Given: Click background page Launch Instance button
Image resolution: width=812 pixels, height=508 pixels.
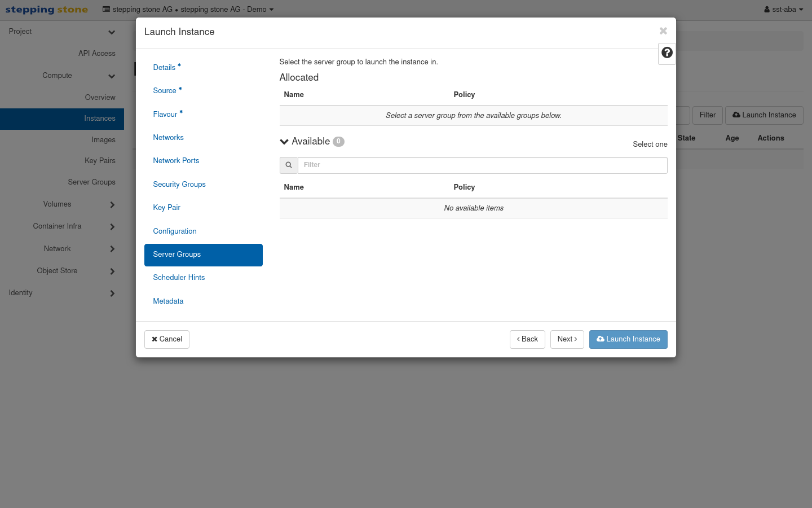Looking at the screenshot, I should 764,115.
